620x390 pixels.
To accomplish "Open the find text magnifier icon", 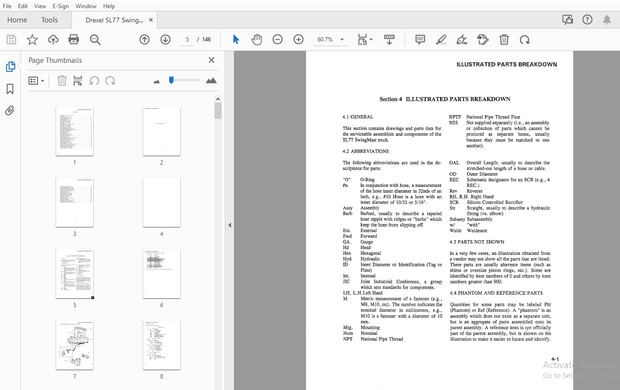I will click(95, 40).
